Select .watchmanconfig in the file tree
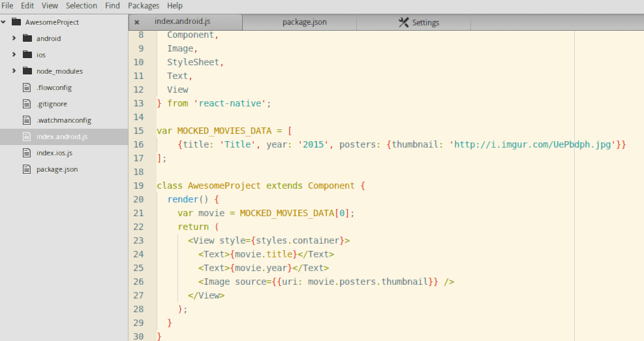This screenshot has width=644, height=341. (63, 120)
